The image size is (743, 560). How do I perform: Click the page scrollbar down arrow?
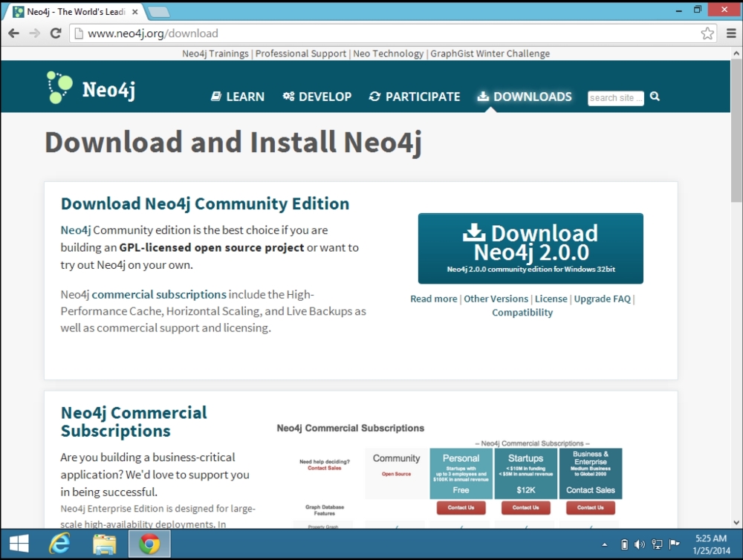pyautogui.click(x=736, y=523)
